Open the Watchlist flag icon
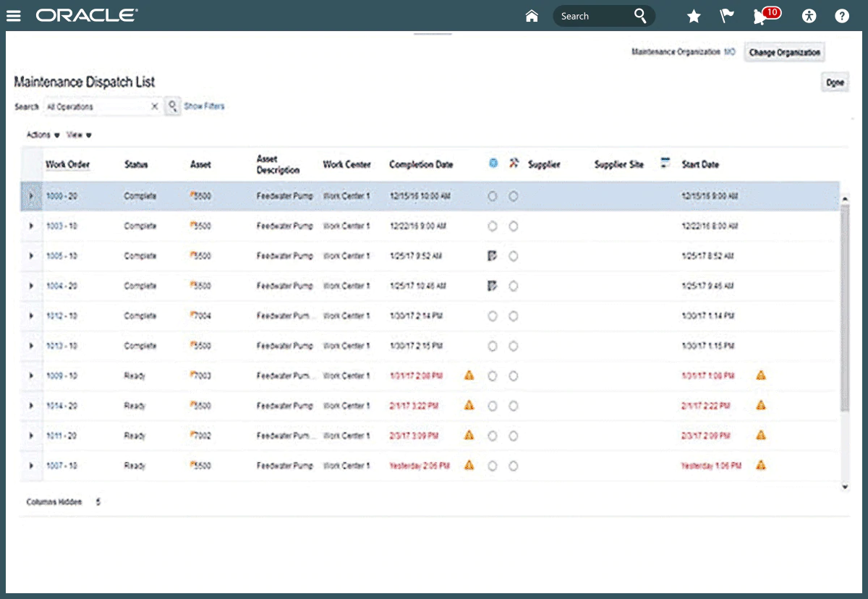 point(727,16)
